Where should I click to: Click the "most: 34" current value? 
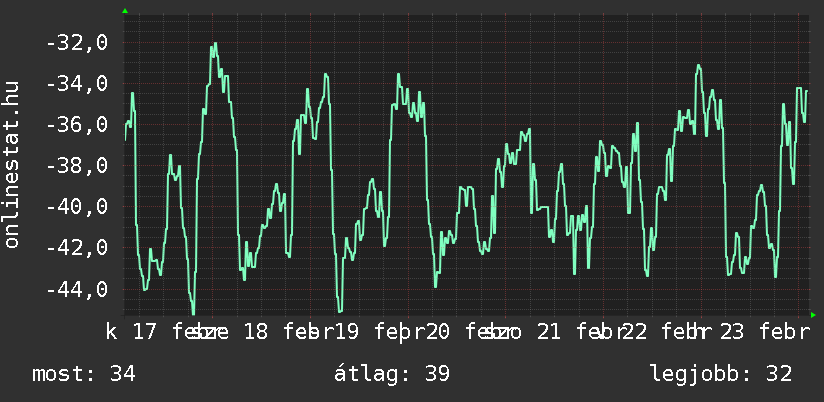pyautogui.click(x=84, y=374)
